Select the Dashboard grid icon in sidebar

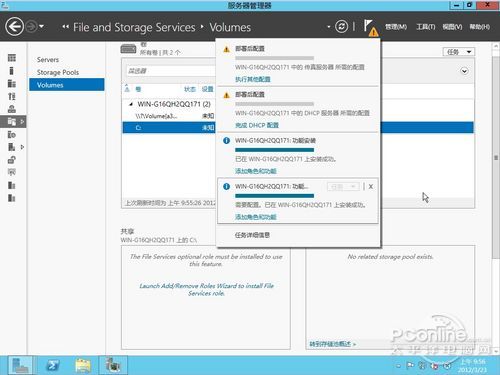[12, 58]
